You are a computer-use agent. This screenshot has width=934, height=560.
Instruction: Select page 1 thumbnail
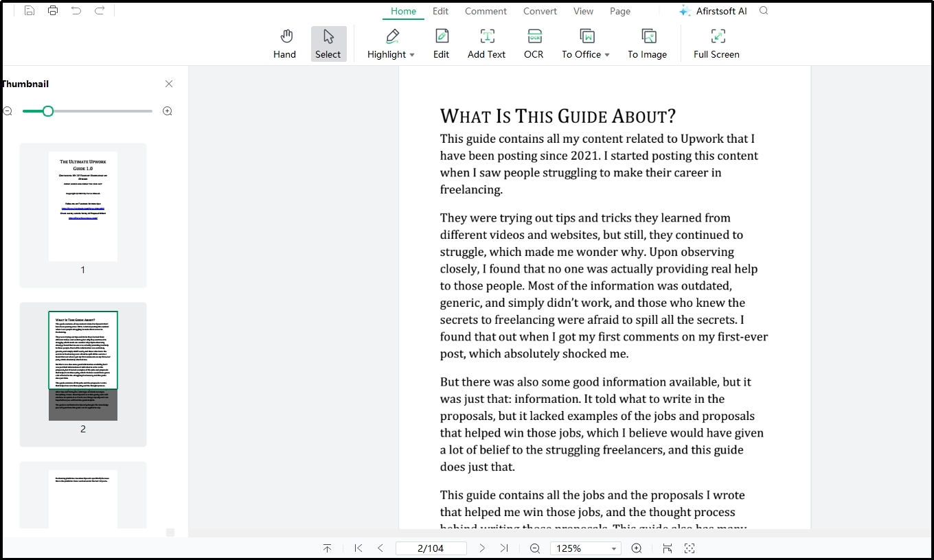83,207
